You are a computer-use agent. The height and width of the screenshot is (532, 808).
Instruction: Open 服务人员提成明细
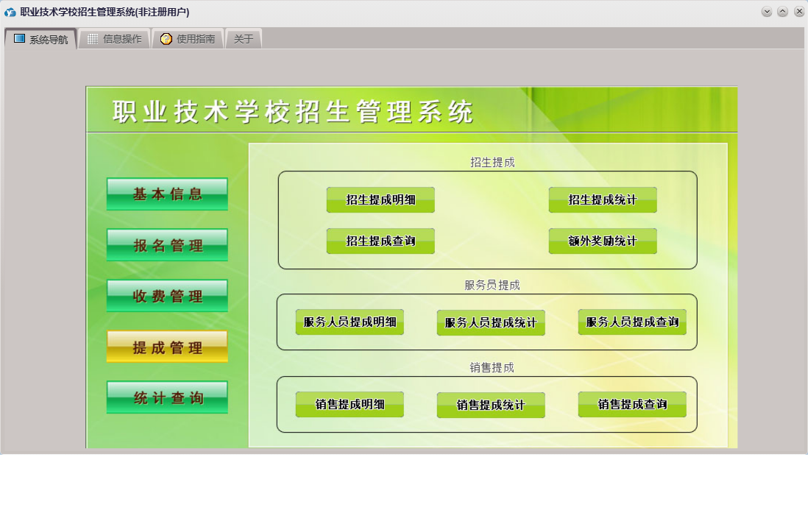coord(350,322)
